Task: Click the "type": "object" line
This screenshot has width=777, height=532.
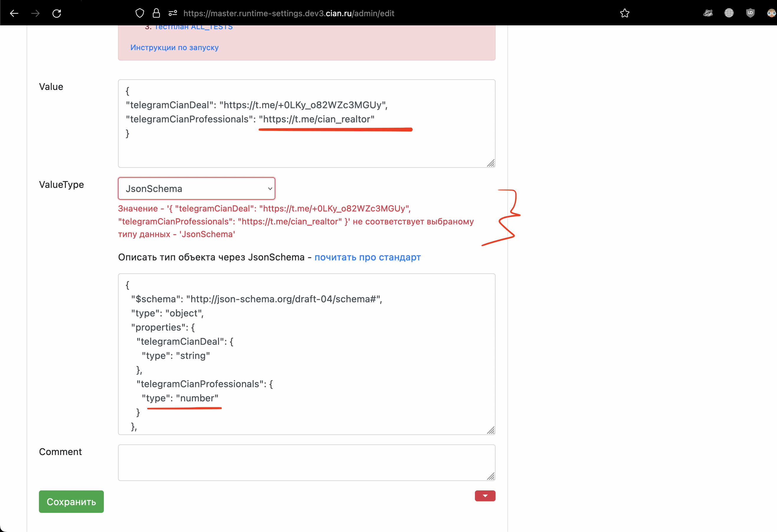Action: pyautogui.click(x=167, y=313)
